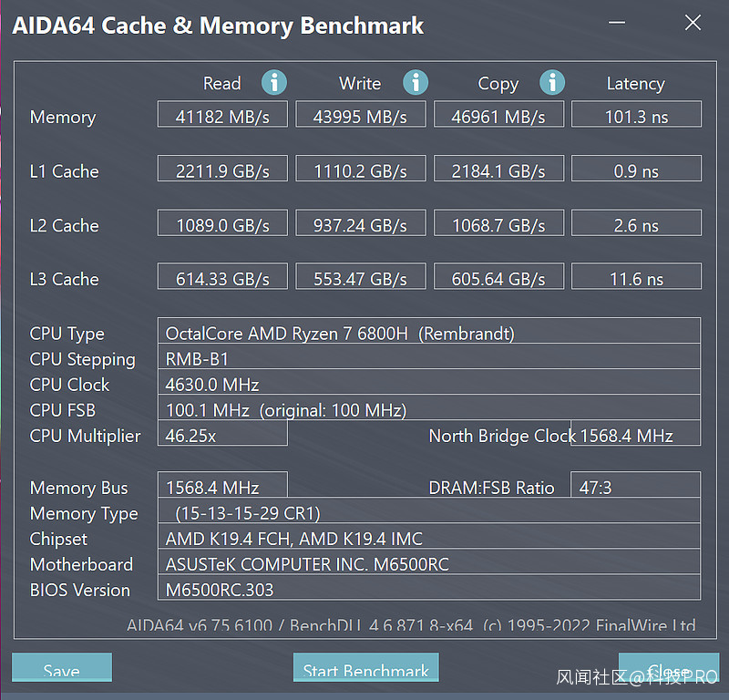This screenshot has height=700, width=729.
Task: Click the CPU Type field showing Ryzen 7 6800H
Action: click(429, 333)
